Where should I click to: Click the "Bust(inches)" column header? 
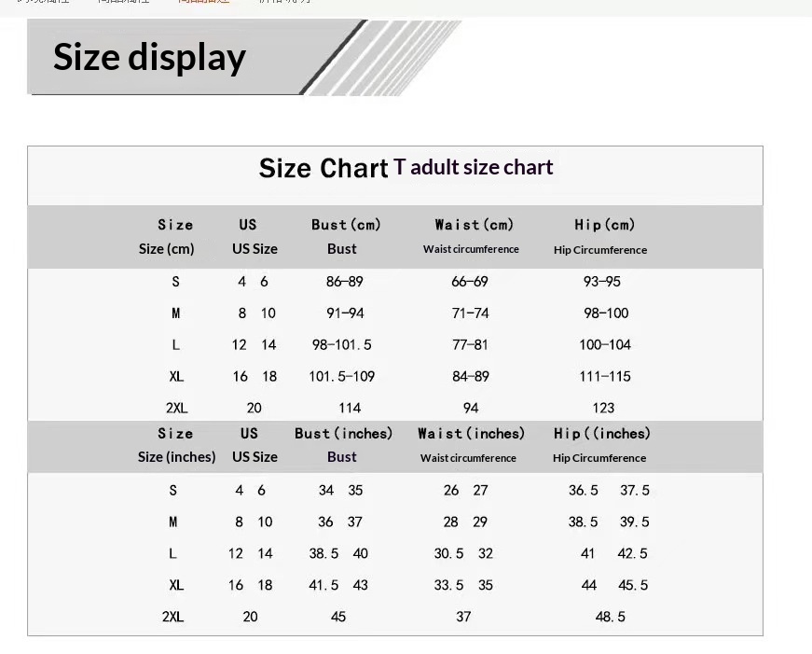[x=343, y=434]
